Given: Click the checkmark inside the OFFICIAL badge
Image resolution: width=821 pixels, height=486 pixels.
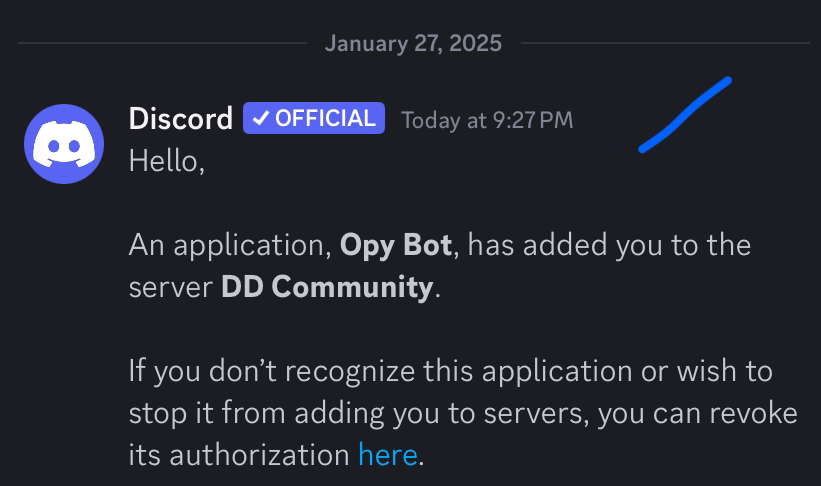Looking at the screenshot, I should [x=260, y=119].
